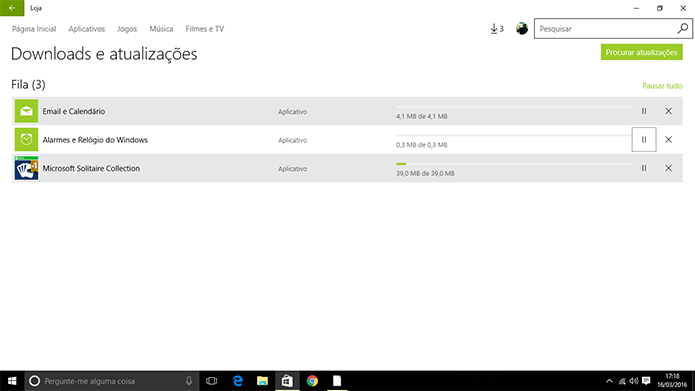This screenshot has width=695, height=391.
Task: Go back with the green arrow
Action: click(x=12, y=8)
